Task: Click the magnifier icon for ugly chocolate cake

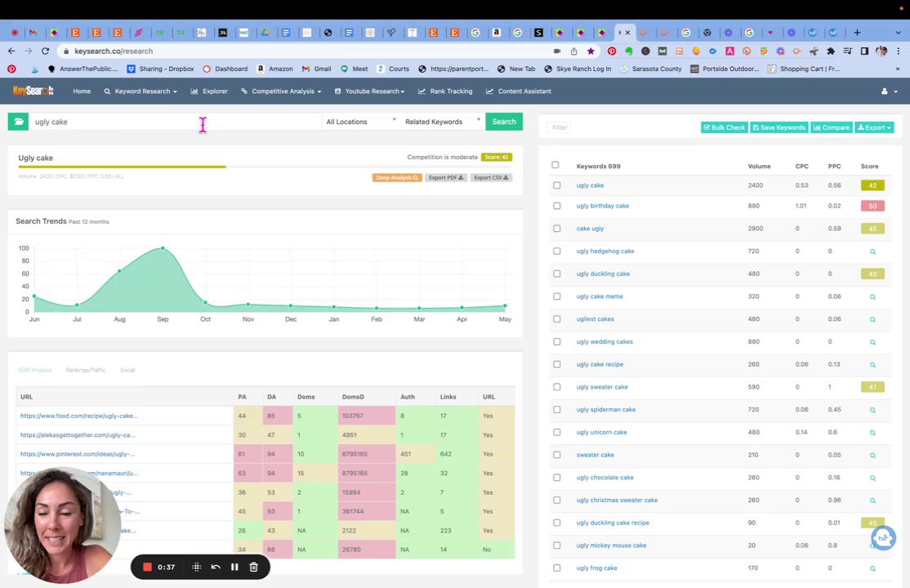Action: coord(872,478)
